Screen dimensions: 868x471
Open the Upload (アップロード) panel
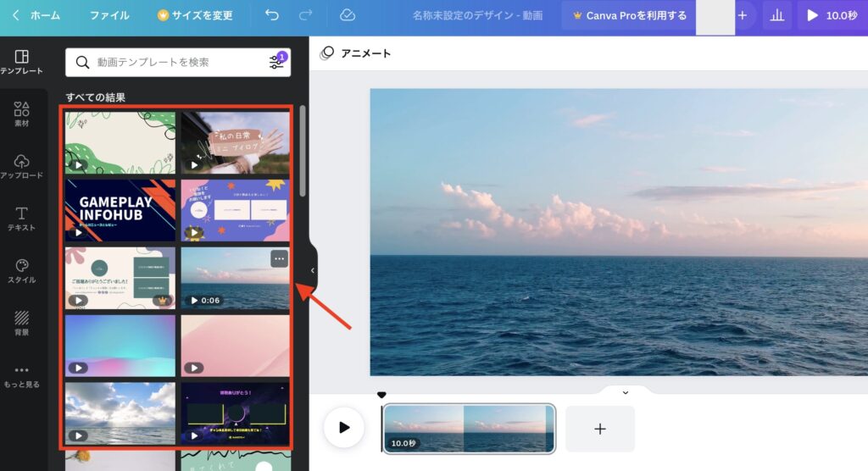(21, 167)
